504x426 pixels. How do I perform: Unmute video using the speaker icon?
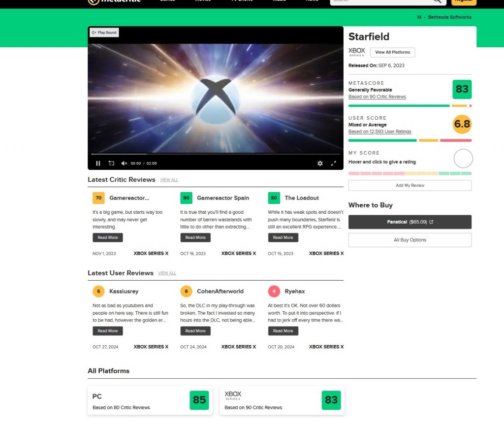[124, 163]
